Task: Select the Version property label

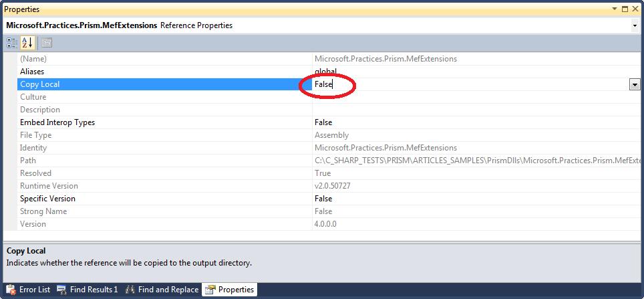Action: pyautogui.click(x=33, y=224)
